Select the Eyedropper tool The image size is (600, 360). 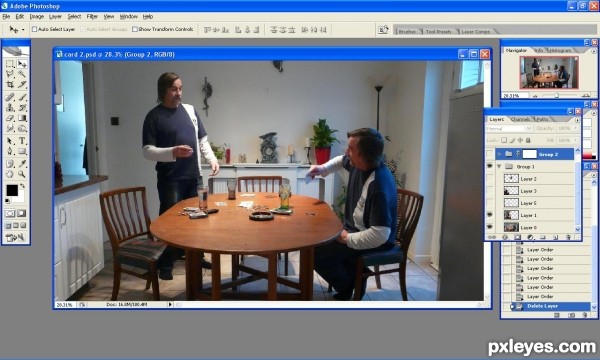(22, 164)
